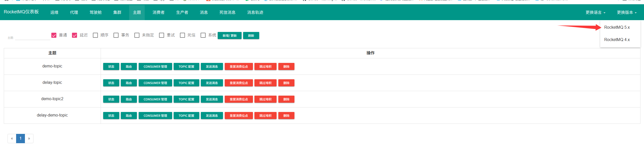Viewport: 644px width, 152px height.
Task: Open the 集群 tab
Action: click(117, 12)
